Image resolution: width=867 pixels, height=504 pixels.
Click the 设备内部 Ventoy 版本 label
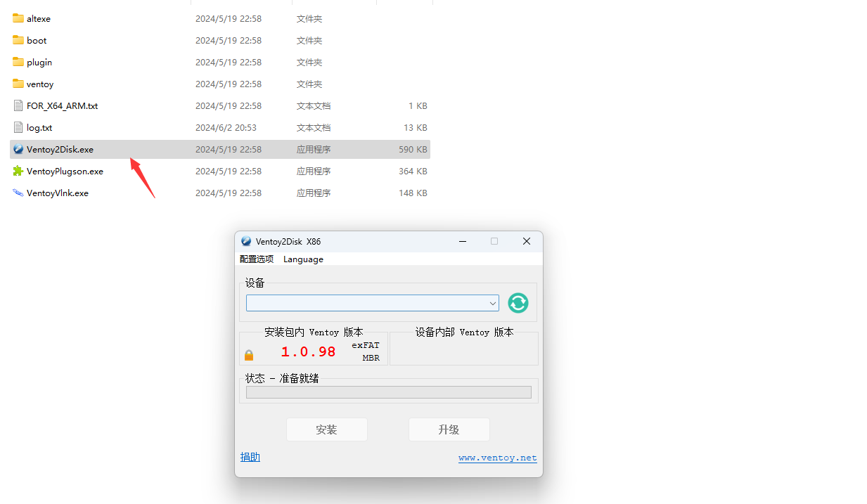tap(465, 332)
